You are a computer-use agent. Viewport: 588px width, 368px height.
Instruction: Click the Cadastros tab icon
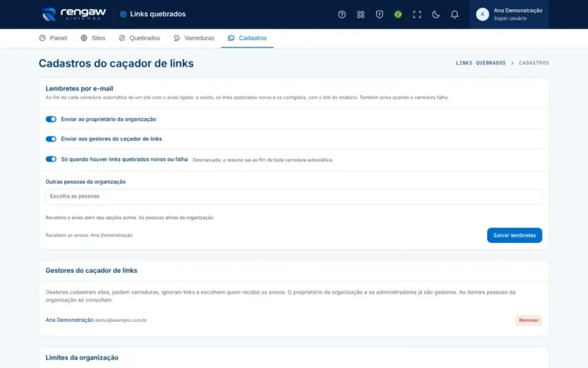coord(231,38)
